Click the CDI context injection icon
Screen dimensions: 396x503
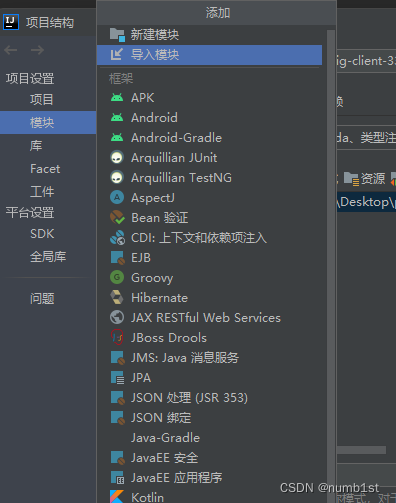pyautogui.click(x=117, y=238)
